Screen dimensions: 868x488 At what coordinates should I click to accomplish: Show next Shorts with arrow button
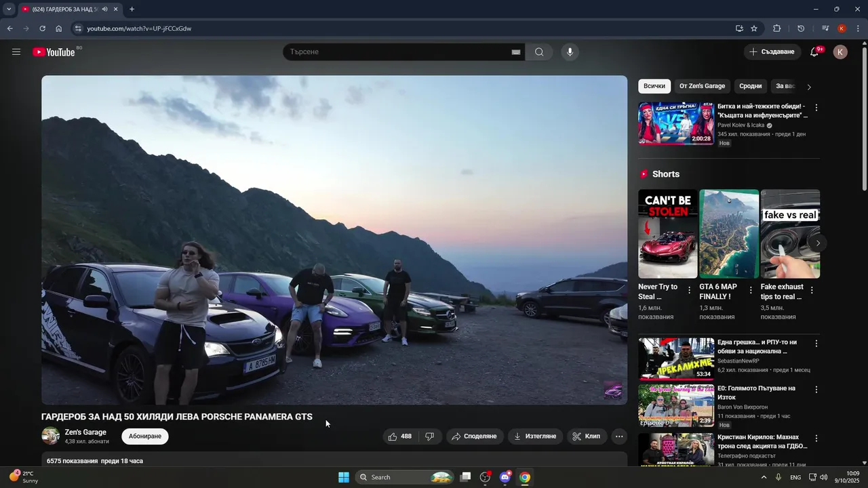pos(818,243)
